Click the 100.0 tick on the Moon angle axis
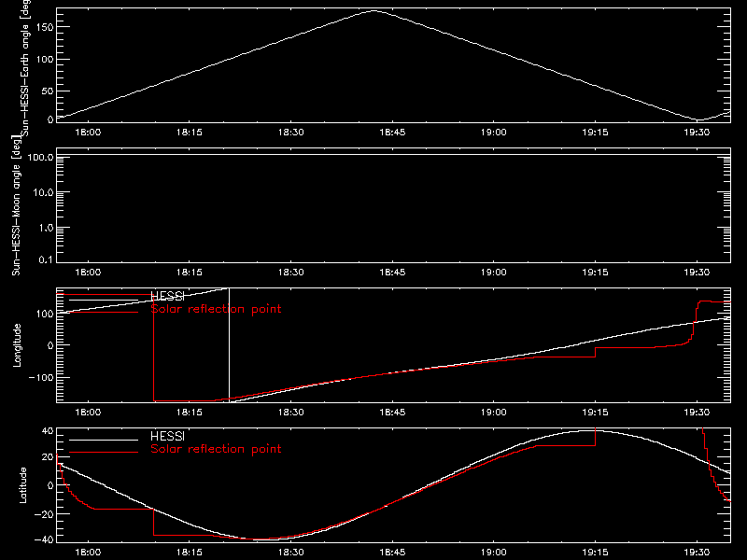Image resolution: width=747 pixels, height=560 pixels. coord(40,157)
